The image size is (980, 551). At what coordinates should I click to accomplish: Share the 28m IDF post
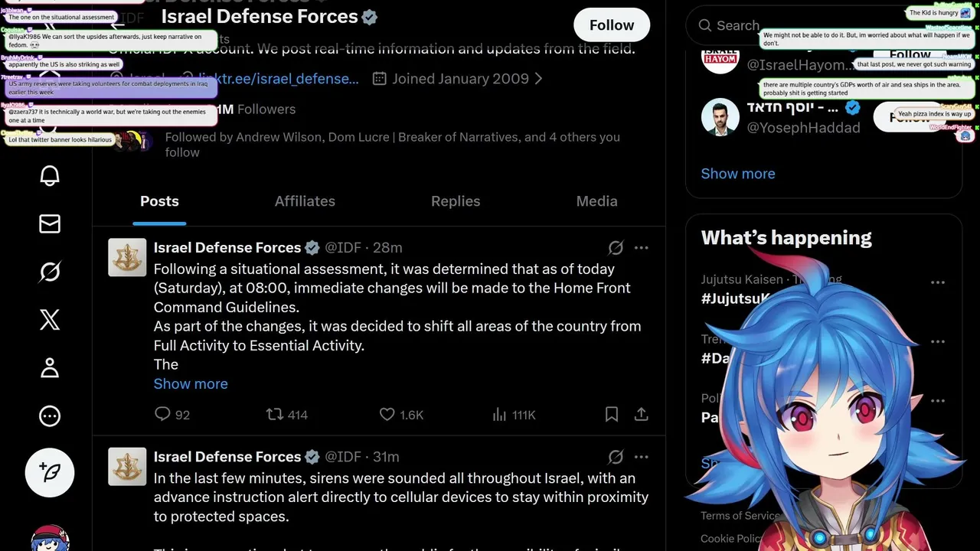tap(642, 414)
